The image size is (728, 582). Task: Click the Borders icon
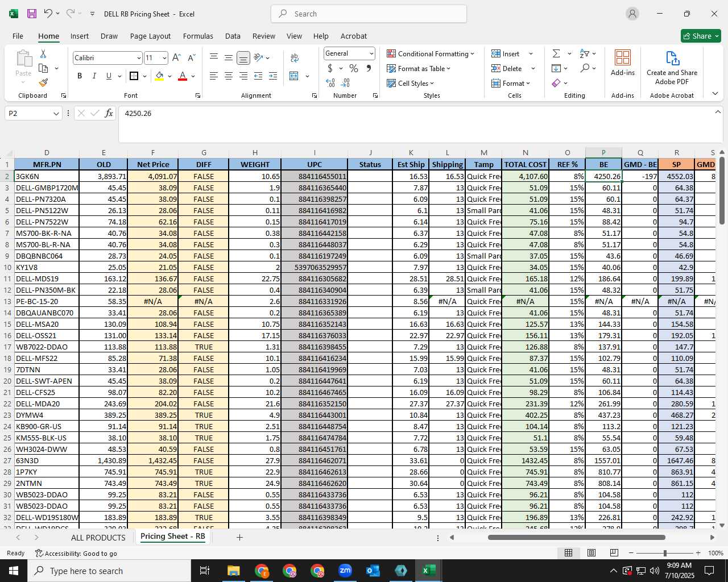click(134, 76)
